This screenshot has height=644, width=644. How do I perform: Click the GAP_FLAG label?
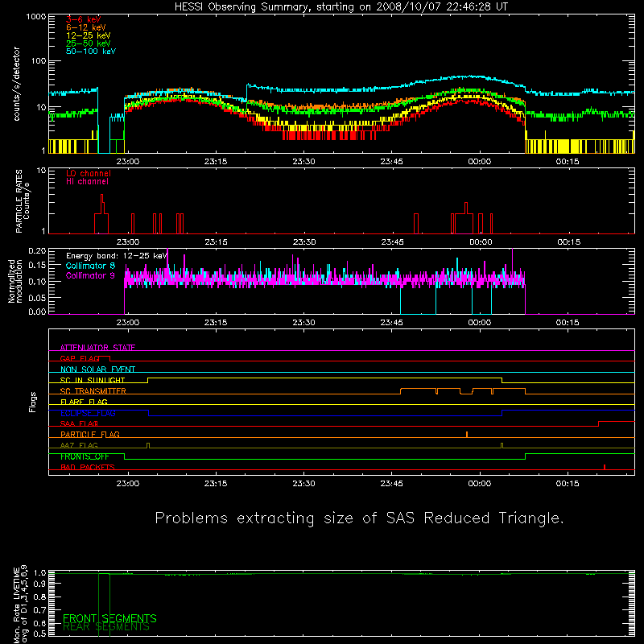click(80, 358)
